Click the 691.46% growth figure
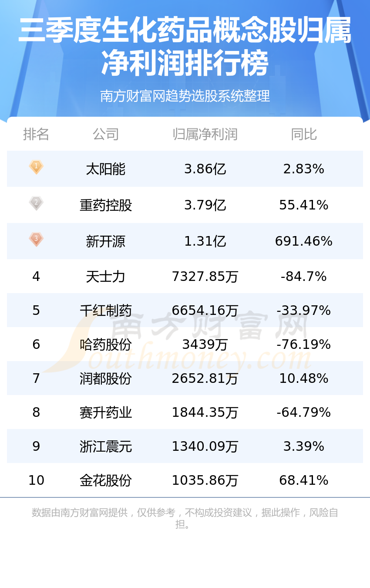370x588 pixels. click(304, 241)
